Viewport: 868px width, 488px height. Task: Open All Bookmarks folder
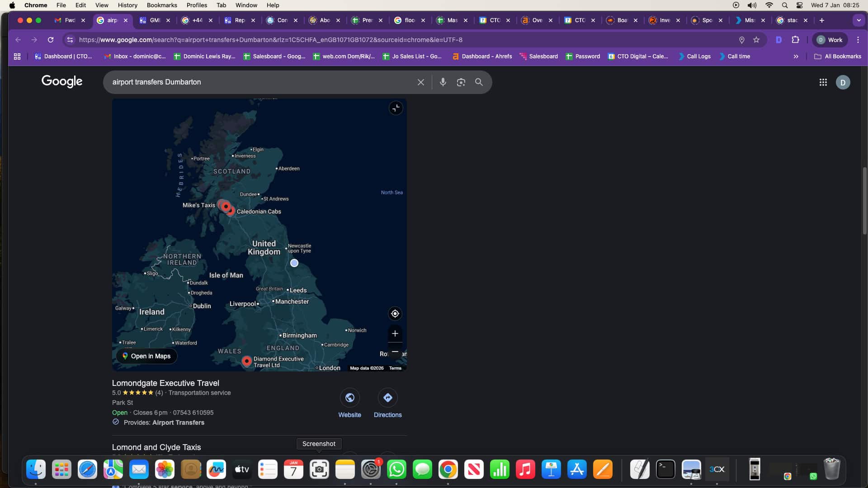click(x=838, y=56)
